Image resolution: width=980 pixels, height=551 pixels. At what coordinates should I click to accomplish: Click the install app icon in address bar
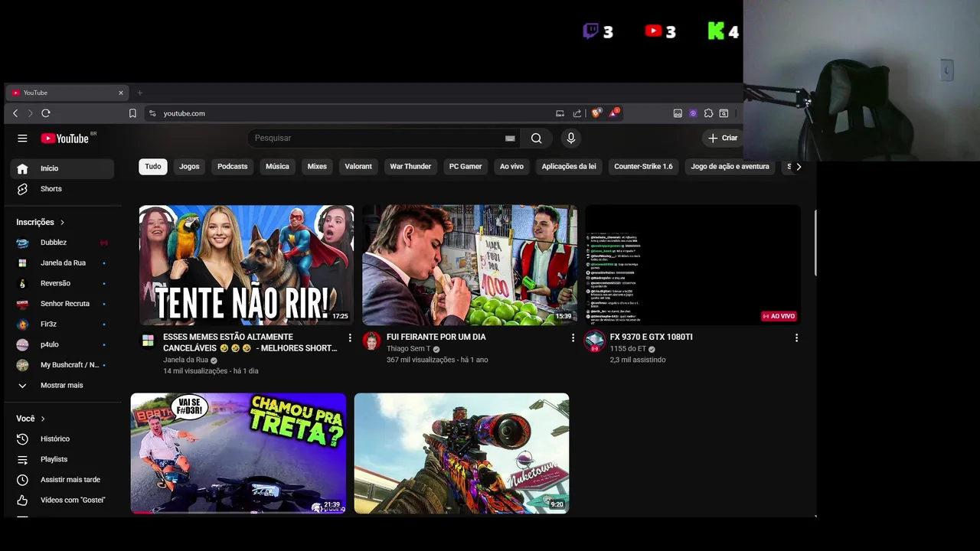[x=560, y=113]
